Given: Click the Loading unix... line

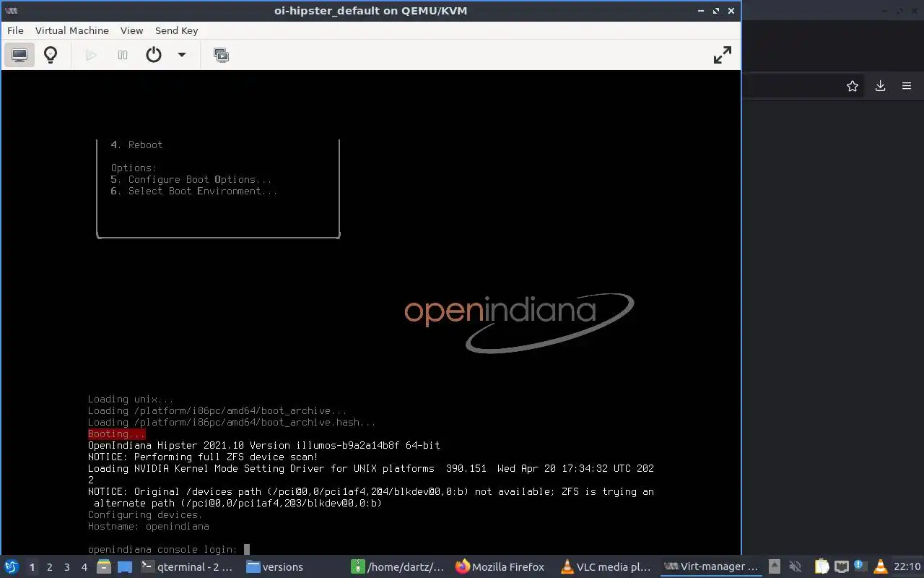Looking at the screenshot, I should coord(131,399).
